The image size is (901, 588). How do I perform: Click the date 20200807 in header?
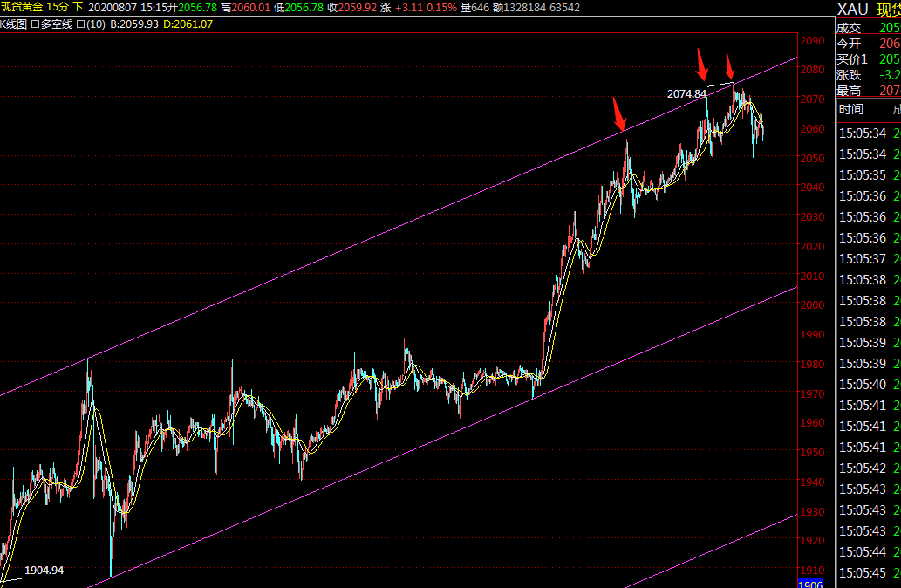point(113,8)
